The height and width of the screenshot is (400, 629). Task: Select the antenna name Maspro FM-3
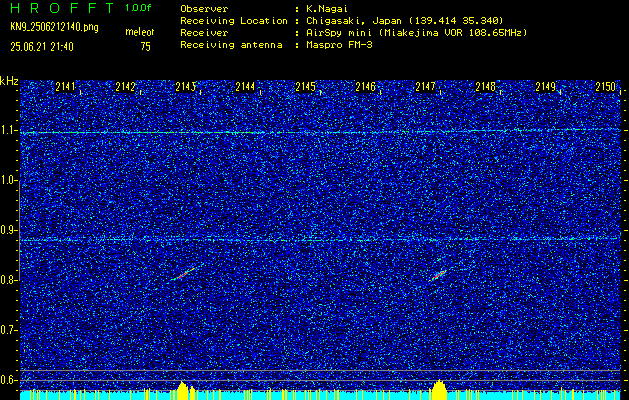pos(339,45)
